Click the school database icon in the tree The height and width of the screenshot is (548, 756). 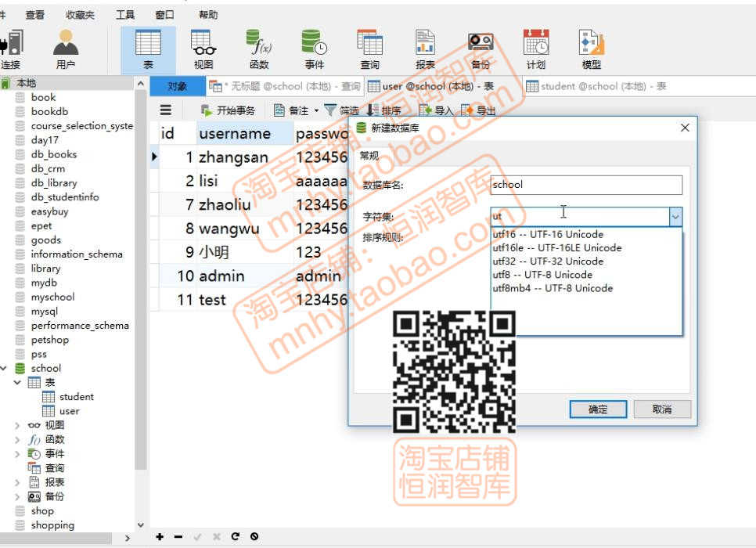20,369
